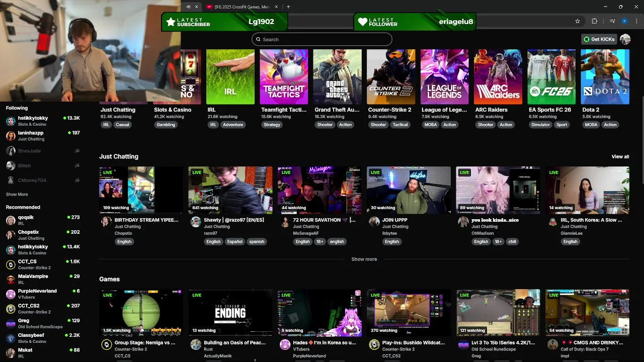Expand Just Chatting with Show more
Viewport: 644px width, 362px height.
364,259
